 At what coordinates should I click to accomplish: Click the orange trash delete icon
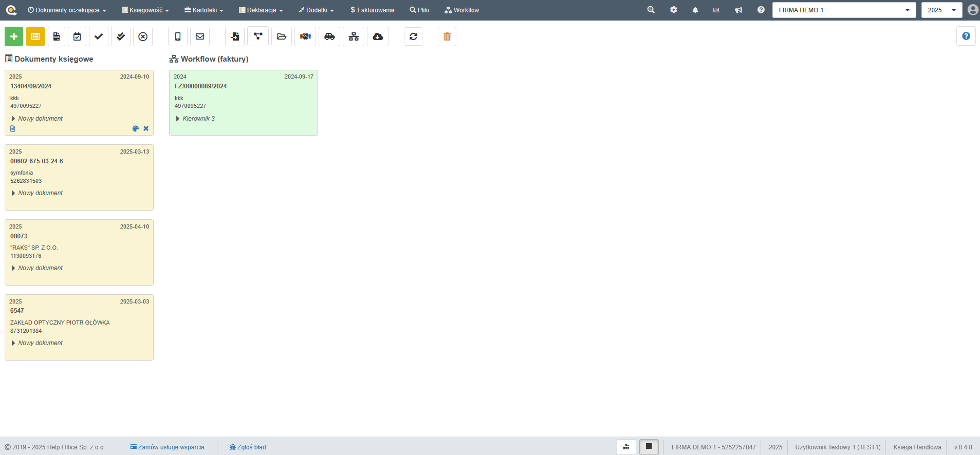coord(447,36)
